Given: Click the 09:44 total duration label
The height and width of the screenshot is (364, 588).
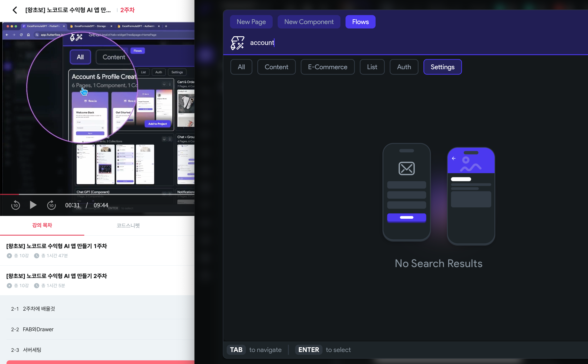Looking at the screenshot, I should pyautogui.click(x=101, y=205).
